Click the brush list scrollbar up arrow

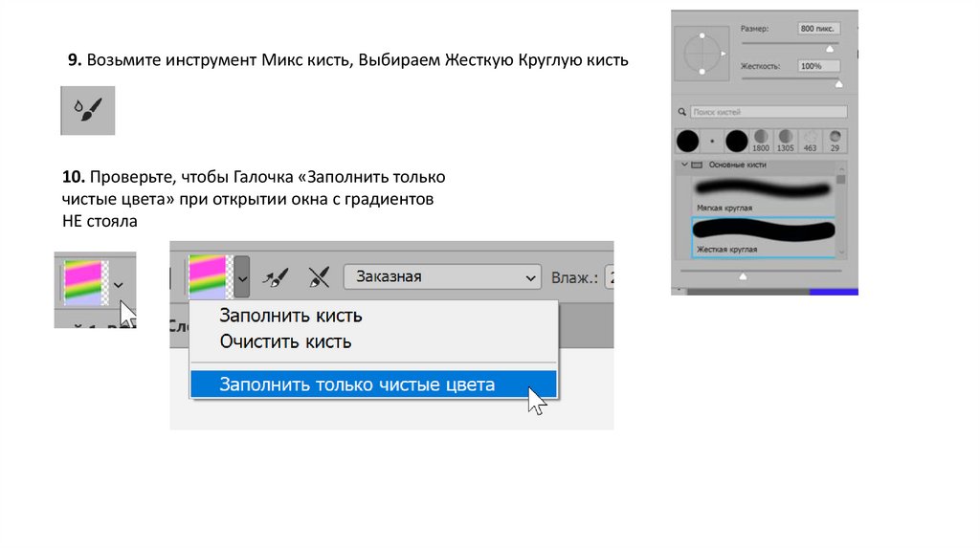pos(841,169)
